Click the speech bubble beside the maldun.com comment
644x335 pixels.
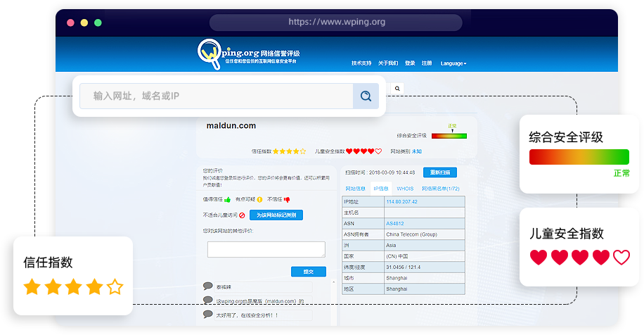[208, 301]
